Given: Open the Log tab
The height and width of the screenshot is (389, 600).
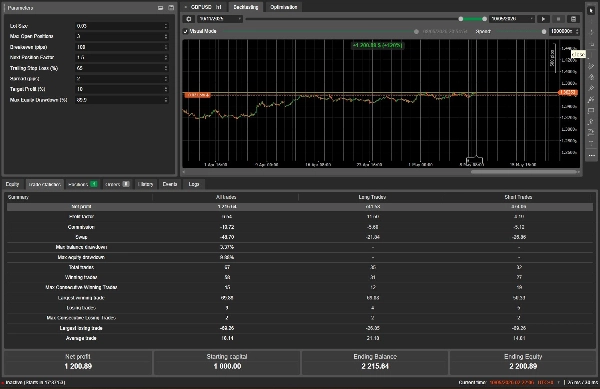Looking at the screenshot, I should pyautogui.click(x=194, y=184).
